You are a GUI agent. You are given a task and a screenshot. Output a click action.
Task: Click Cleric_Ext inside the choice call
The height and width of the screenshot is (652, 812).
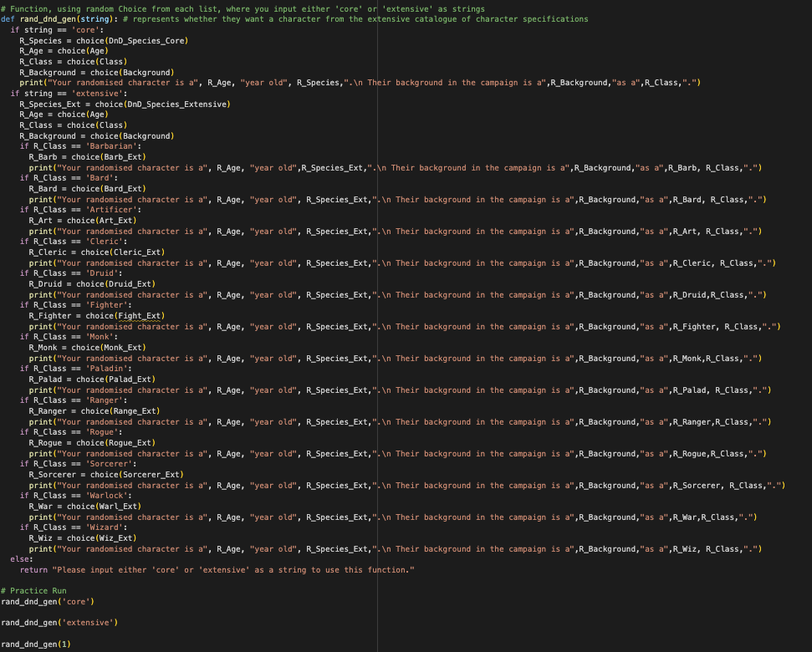(136, 252)
